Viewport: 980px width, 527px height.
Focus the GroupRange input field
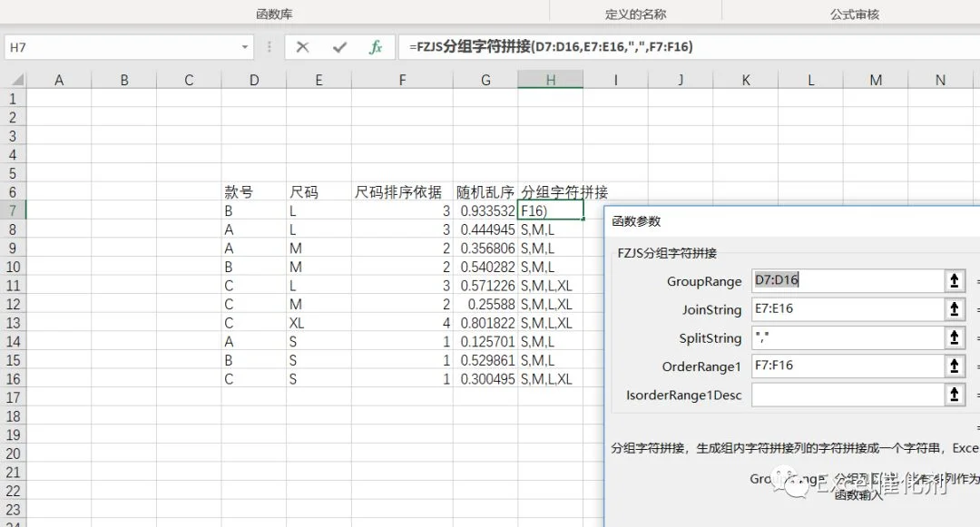(848, 281)
